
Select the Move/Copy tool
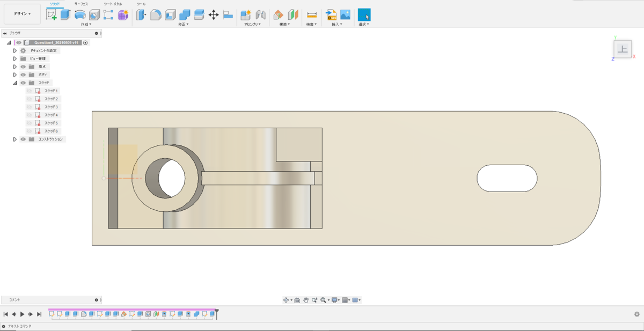[x=214, y=15]
